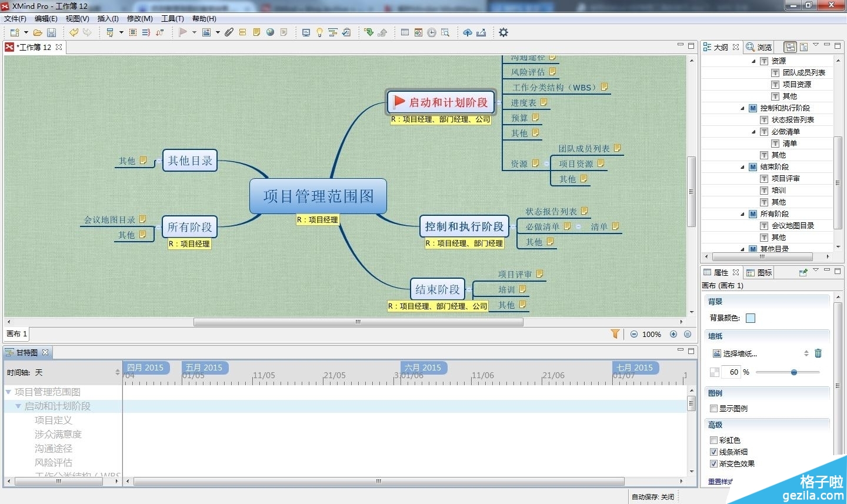Uncheck the 渐变色效果 checkbox

tap(713, 463)
